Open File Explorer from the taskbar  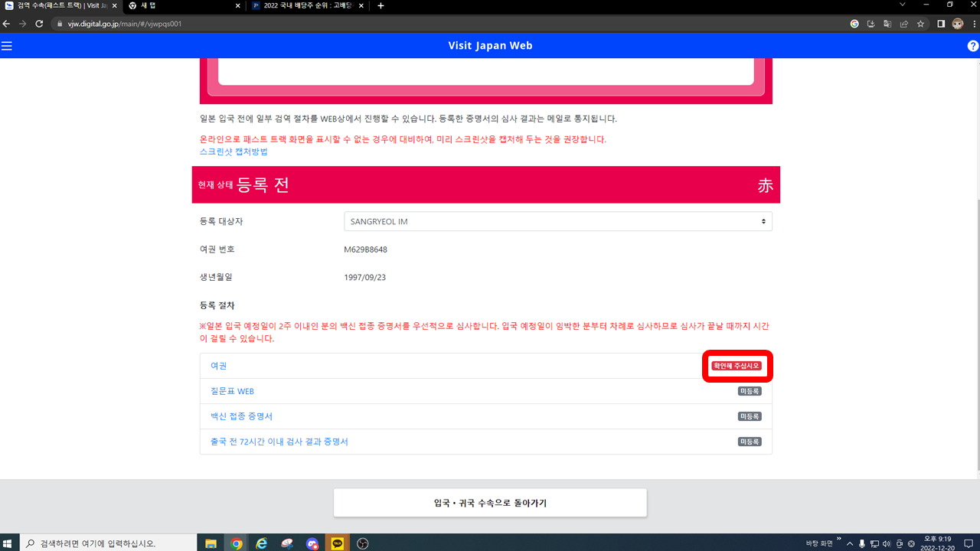tap(211, 543)
